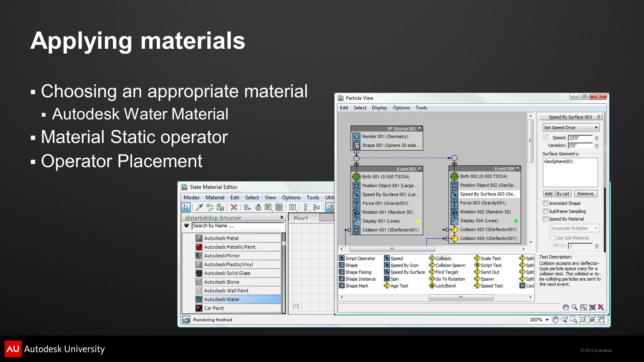Click the Put Material to Scene icon
Screen dimensions: 644x362
click(x=210, y=207)
